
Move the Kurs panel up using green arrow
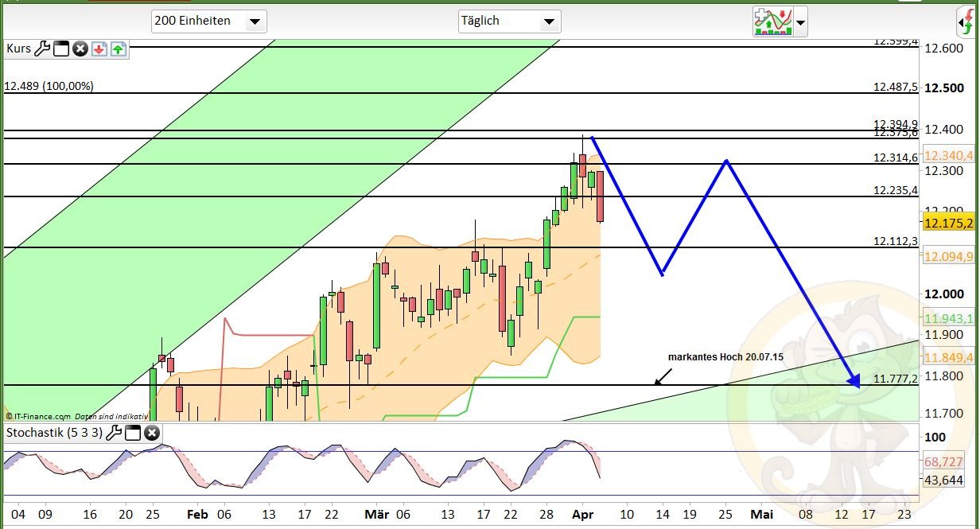(118, 49)
